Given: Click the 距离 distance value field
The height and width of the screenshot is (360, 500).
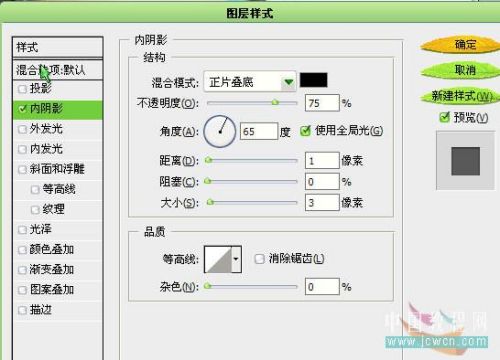Looking at the screenshot, I should pyautogui.click(x=322, y=161).
